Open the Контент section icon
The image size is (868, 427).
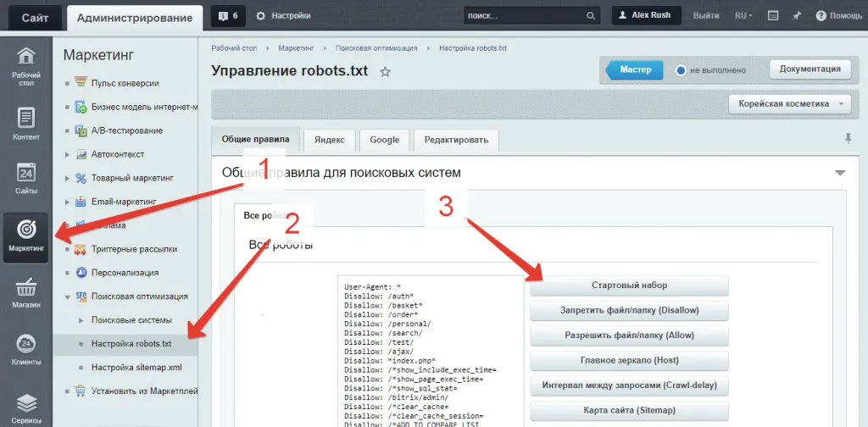[x=26, y=124]
